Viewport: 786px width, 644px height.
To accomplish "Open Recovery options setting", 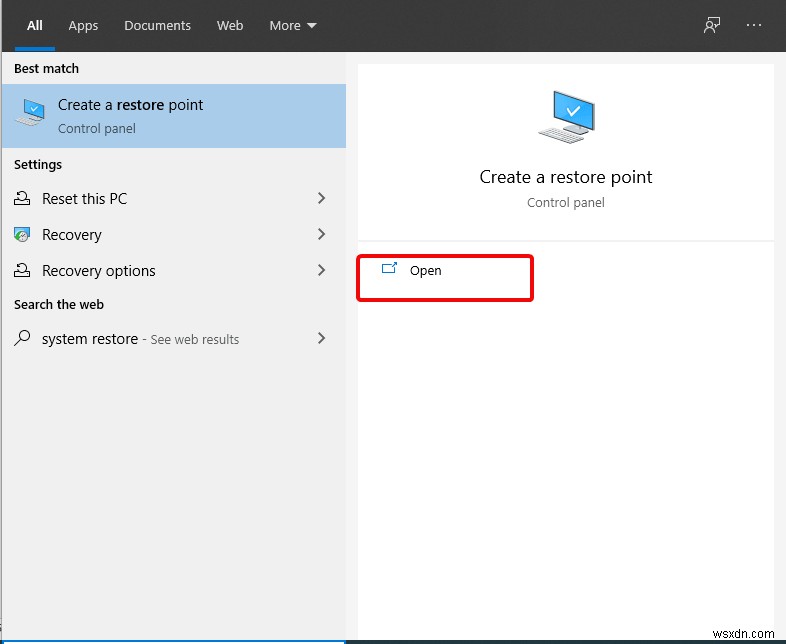I will (173, 271).
